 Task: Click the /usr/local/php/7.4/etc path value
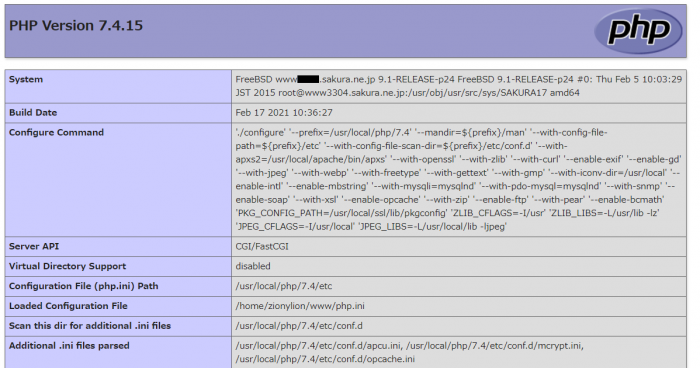coord(284,286)
